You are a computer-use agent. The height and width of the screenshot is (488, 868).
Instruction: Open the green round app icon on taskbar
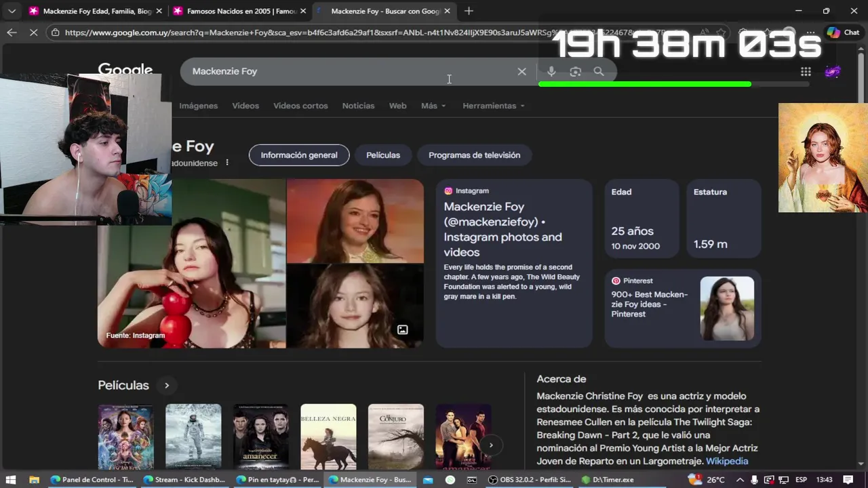[x=450, y=480]
